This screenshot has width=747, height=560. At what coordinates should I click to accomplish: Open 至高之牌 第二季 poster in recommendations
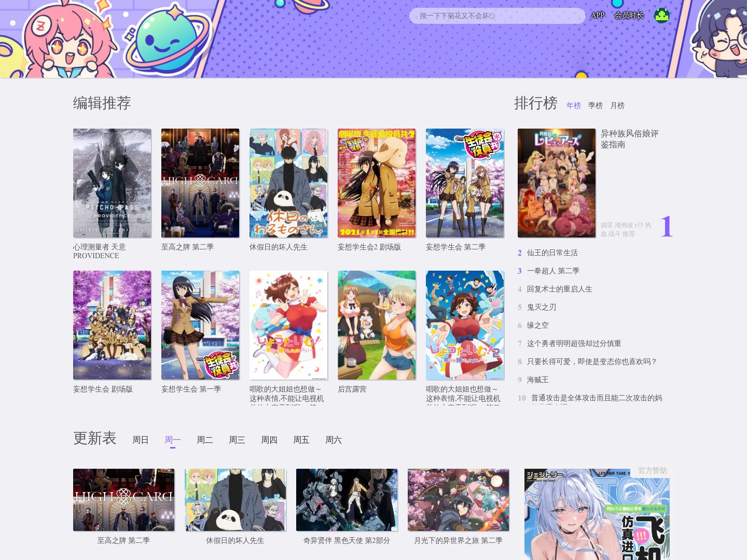pos(200,183)
